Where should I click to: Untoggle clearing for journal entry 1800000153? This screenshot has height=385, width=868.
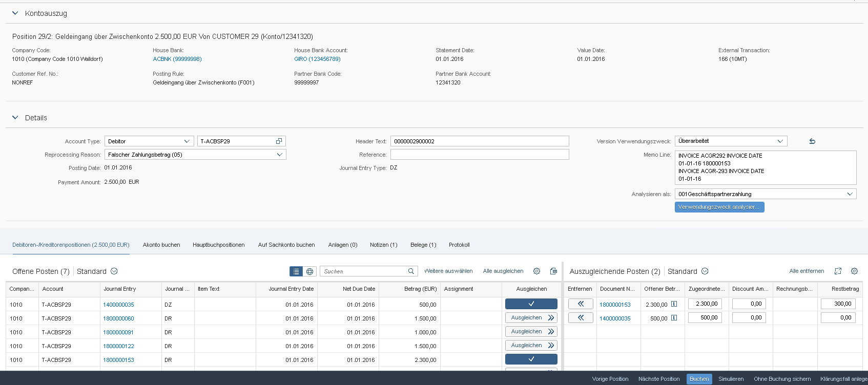tap(531, 359)
